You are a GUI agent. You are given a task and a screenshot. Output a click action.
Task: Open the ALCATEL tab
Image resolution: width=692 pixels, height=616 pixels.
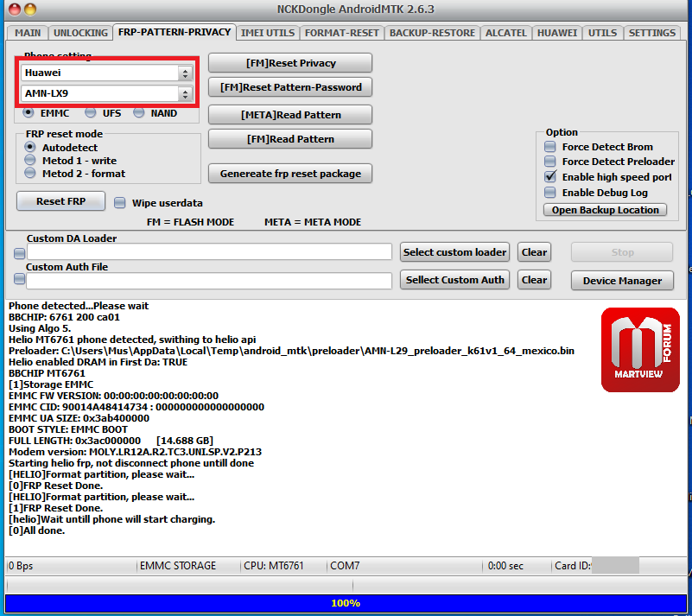tap(505, 33)
